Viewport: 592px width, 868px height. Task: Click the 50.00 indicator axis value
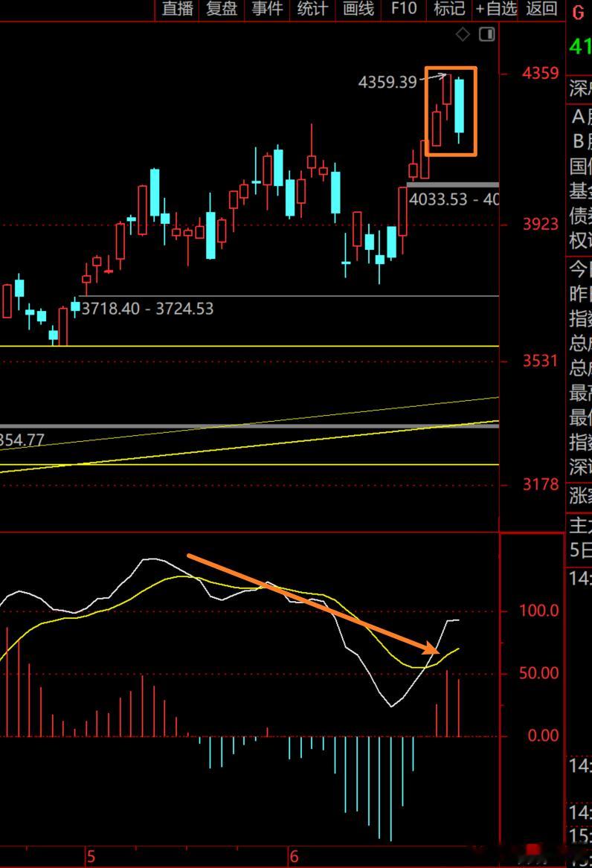click(538, 673)
